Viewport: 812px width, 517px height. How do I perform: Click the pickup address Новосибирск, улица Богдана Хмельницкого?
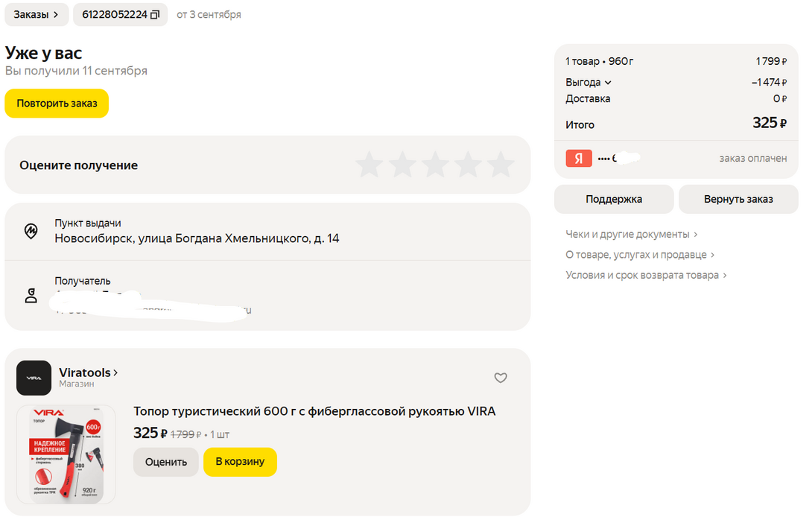pyautogui.click(x=197, y=238)
